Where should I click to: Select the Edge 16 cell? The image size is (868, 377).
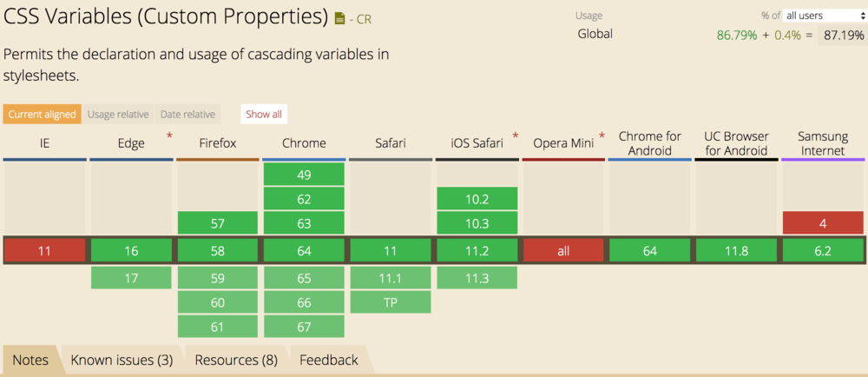tap(131, 251)
